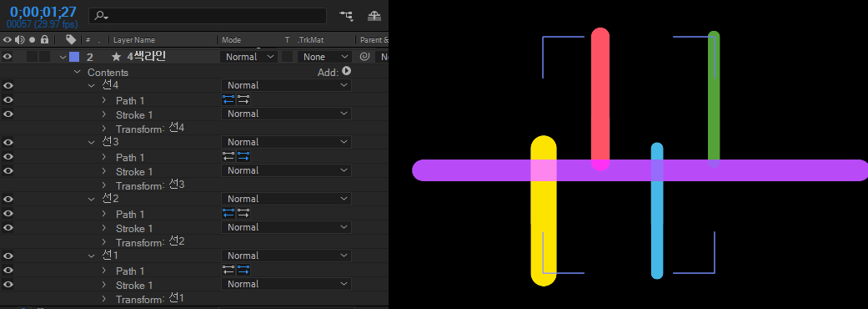Expand Path 1 under 선4
This screenshot has width=868, height=309.
coord(103,100)
